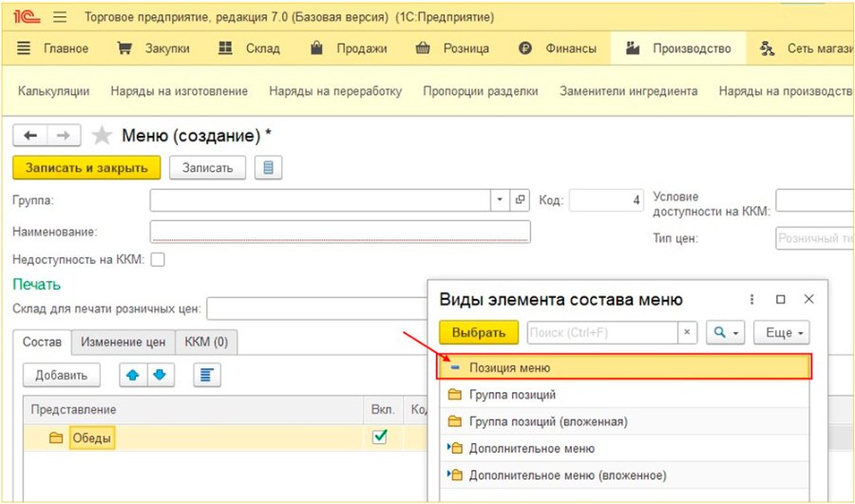Click the Поиск (Ctrl+F) search field
This screenshot has height=504, width=855.
coord(602,332)
